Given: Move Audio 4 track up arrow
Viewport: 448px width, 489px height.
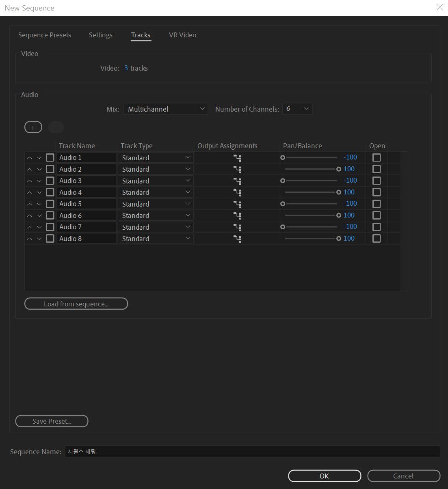Looking at the screenshot, I should pyautogui.click(x=29, y=192).
